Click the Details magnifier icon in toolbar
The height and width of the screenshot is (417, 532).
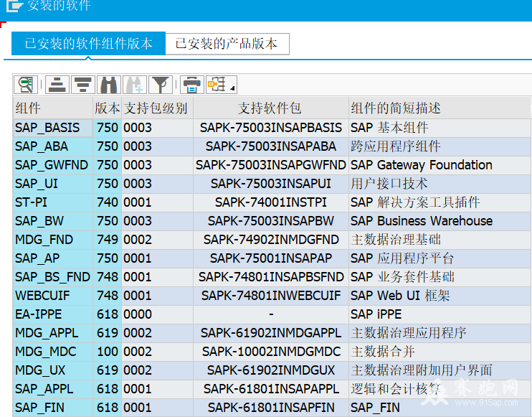tap(26, 84)
